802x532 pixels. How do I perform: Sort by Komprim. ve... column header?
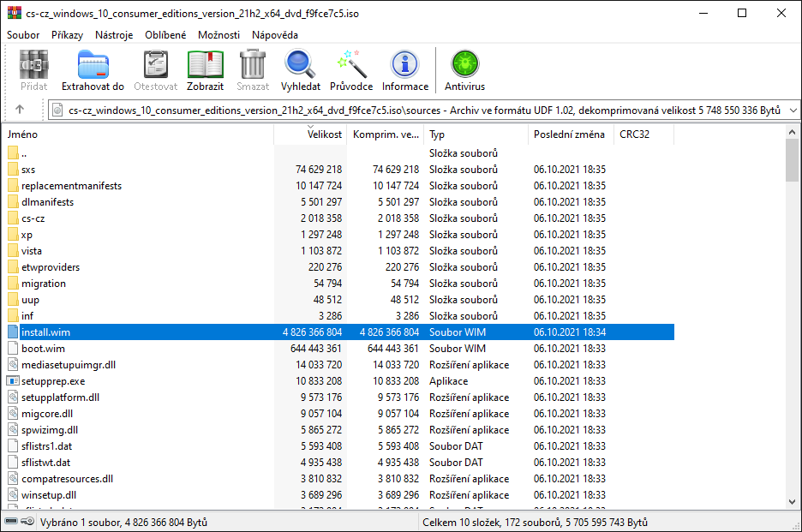[x=385, y=134]
